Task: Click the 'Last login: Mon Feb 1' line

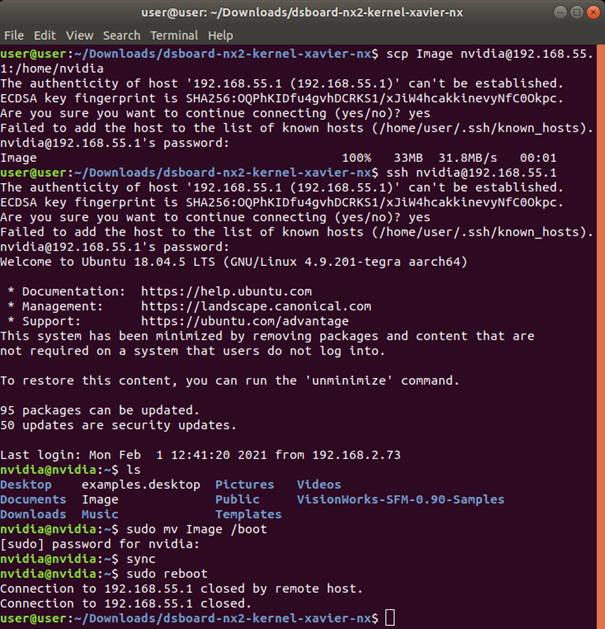Action: 200,455
